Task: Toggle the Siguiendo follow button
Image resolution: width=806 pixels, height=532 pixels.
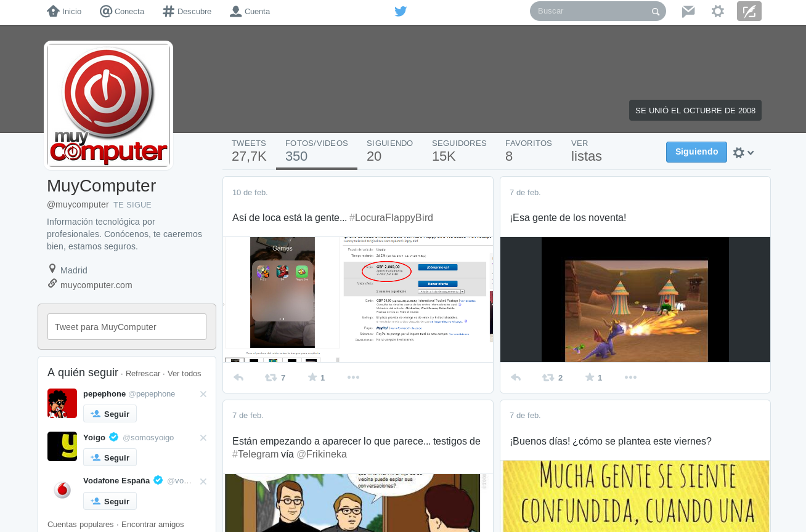Action: tap(696, 152)
